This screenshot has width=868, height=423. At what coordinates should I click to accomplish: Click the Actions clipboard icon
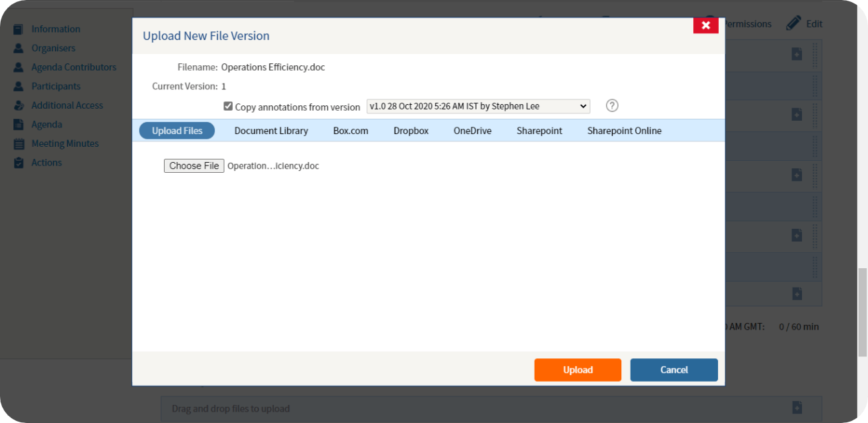click(x=19, y=163)
